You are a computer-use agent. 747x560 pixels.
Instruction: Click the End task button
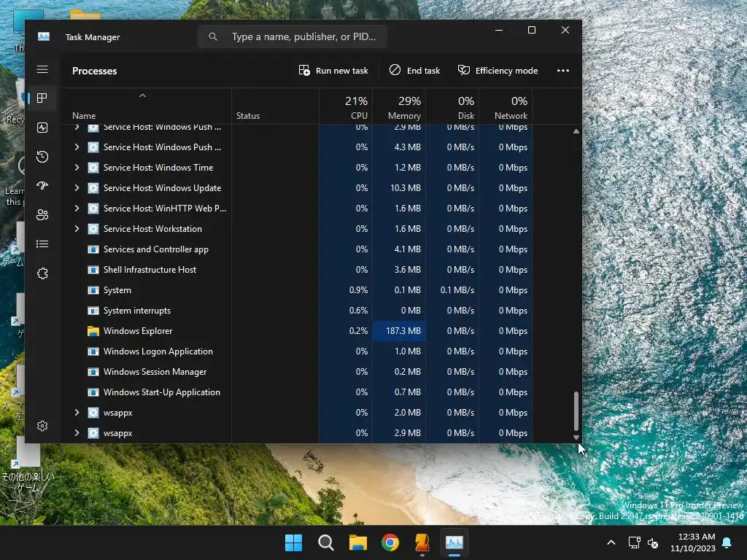[414, 71]
